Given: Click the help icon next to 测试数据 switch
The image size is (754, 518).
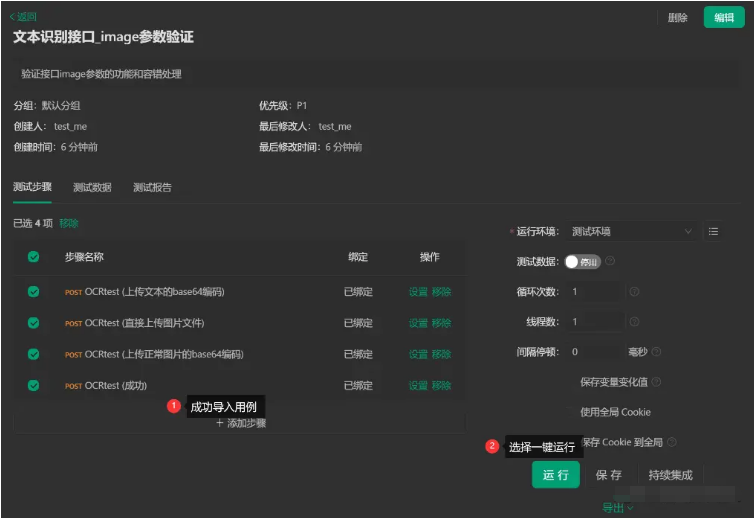Looking at the screenshot, I should tap(610, 261).
